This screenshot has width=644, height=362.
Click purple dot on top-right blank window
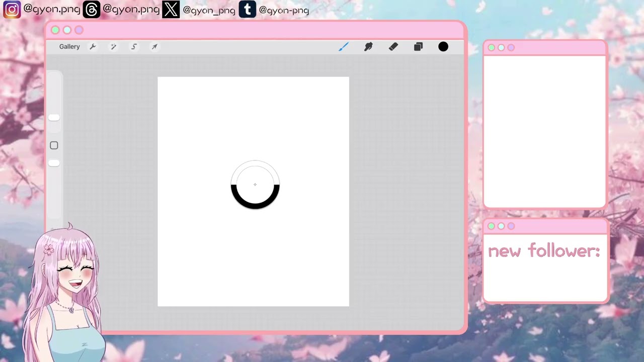511,48
